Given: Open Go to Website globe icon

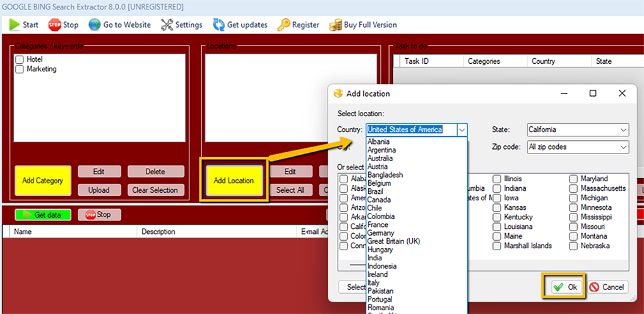Looking at the screenshot, I should [x=95, y=25].
